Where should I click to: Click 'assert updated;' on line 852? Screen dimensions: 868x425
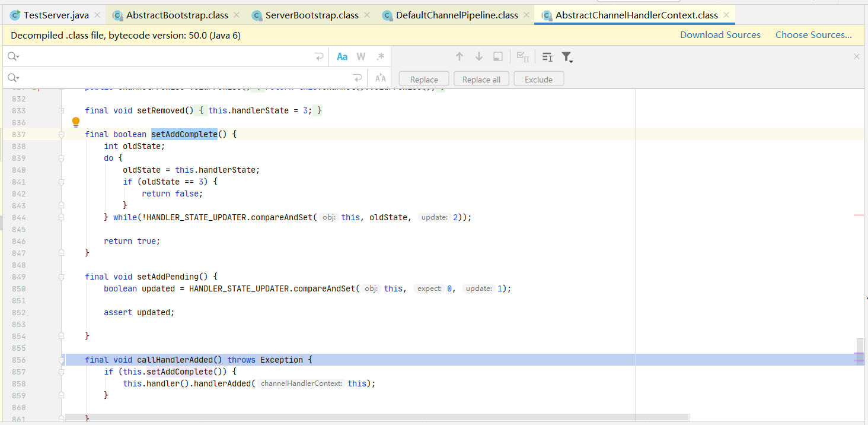tap(139, 312)
